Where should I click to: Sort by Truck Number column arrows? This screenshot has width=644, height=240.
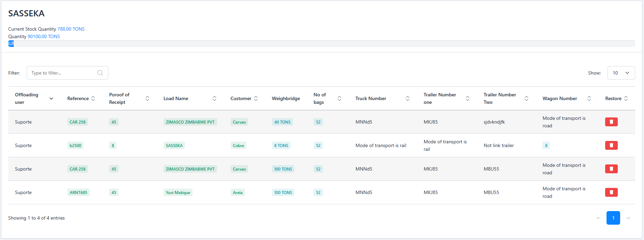(x=407, y=98)
